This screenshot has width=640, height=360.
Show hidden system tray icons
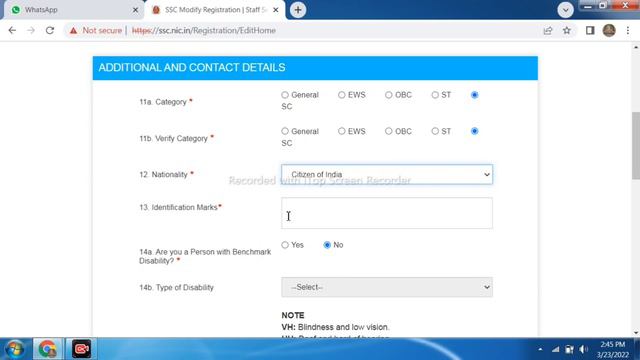pyautogui.click(x=540, y=349)
